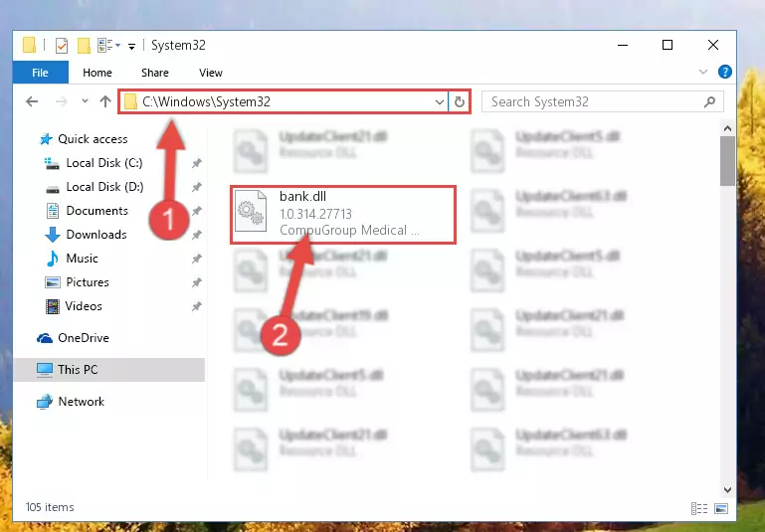Open Documents in the sidebar
This screenshot has width=765, height=532.
(96, 211)
